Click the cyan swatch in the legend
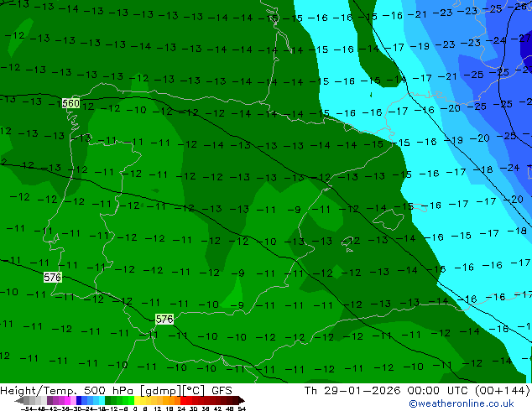 click(102, 400)
